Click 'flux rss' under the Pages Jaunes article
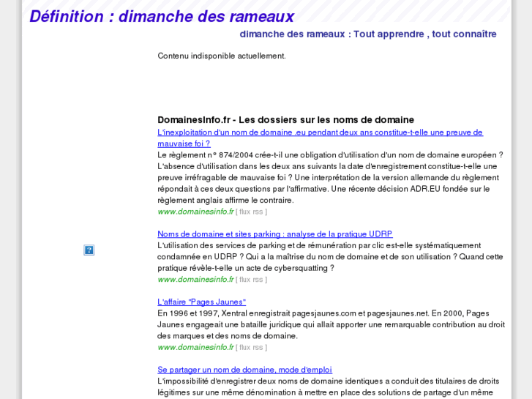532x399 pixels. [251, 348]
